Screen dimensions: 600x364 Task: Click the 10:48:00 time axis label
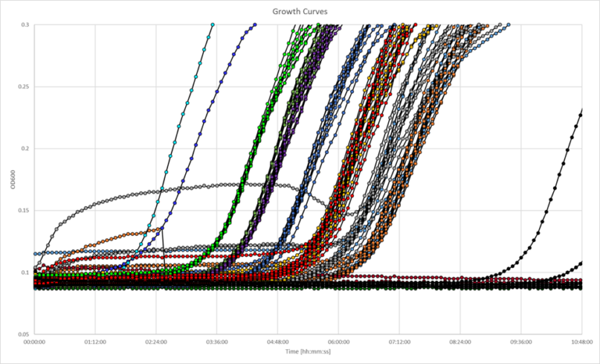582,342
